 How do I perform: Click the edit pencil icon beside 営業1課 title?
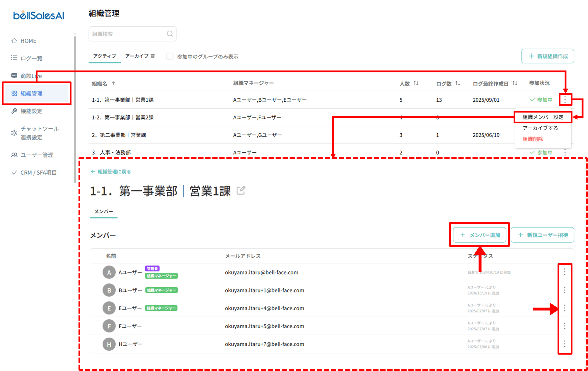241,190
